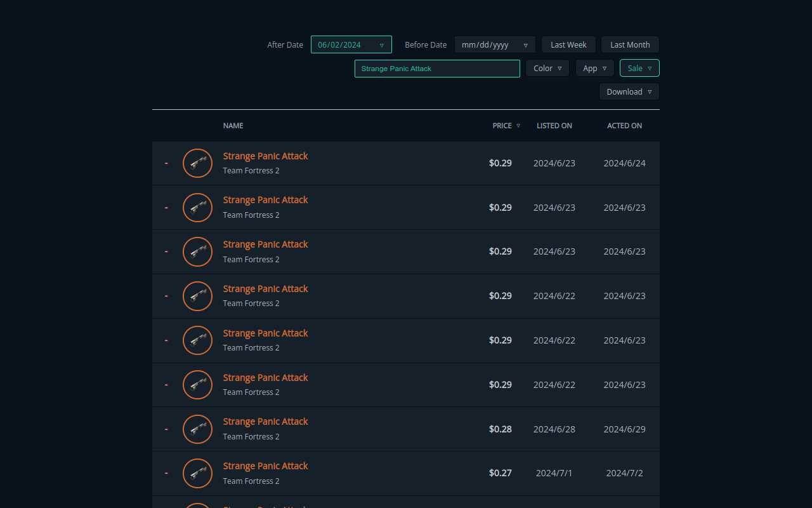The height and width of the screenshot is (508, 812).
Task: Click the Last Week button
Action: coord(568,44)
